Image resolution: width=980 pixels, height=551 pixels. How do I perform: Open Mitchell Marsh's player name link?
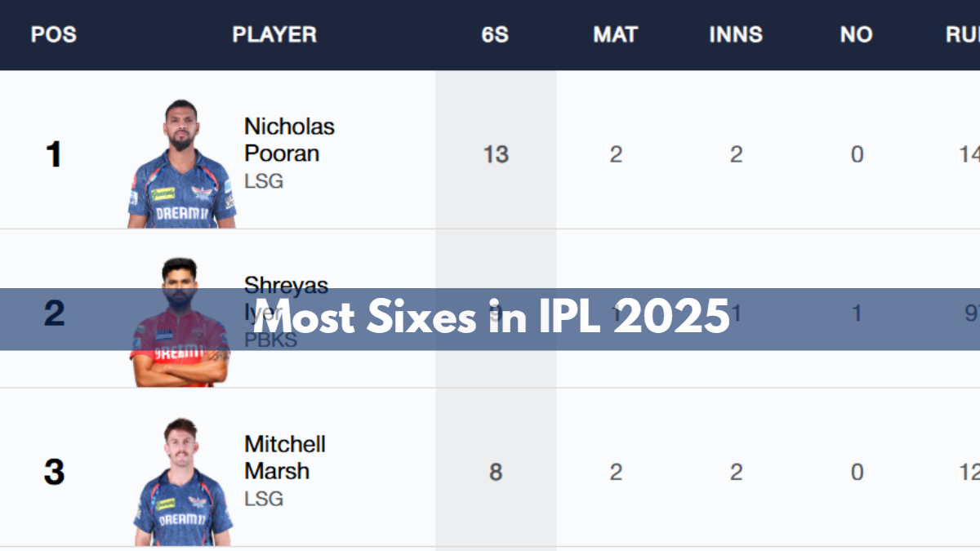pos(284,457)
